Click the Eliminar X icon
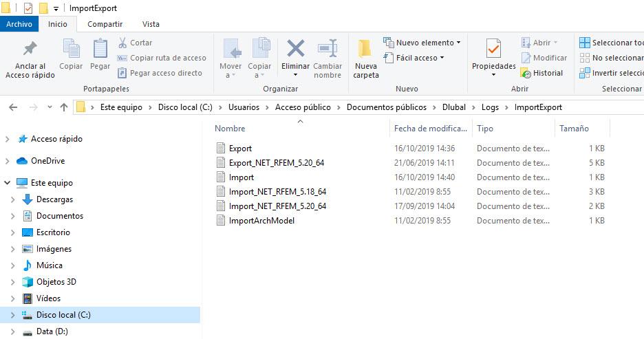 click(x=295, y=48)
